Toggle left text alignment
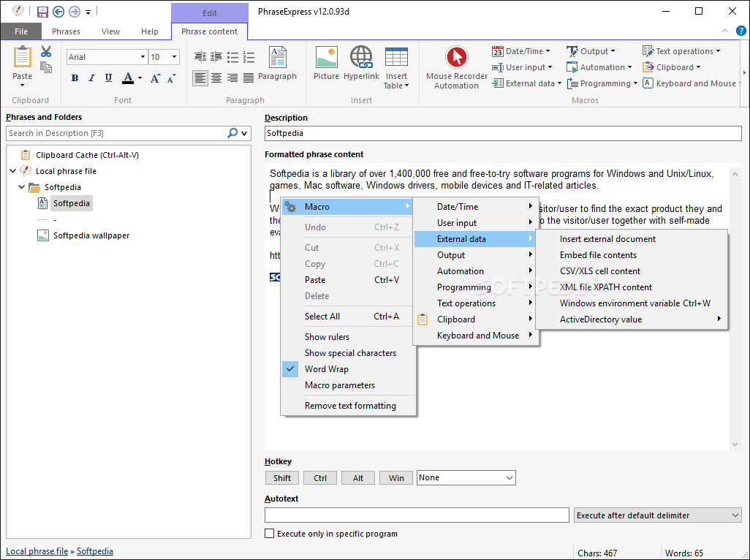The image size is (750, 560). (x=200, y=77)
